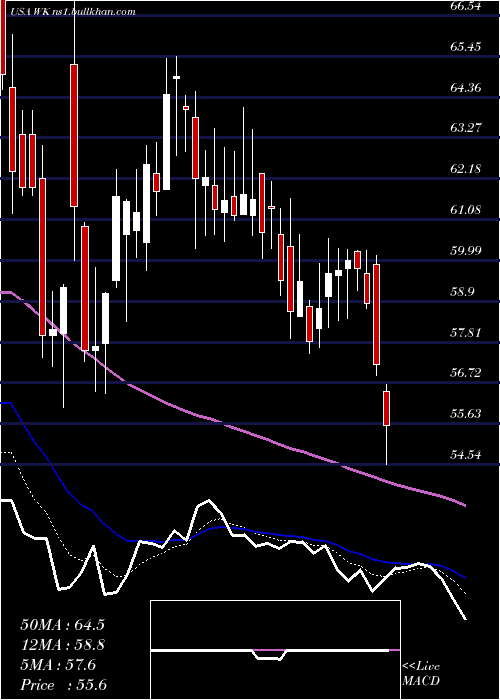Click the 50MA : 64.5 reading
The width and height of the screenshot is (500, 700).
62,625
